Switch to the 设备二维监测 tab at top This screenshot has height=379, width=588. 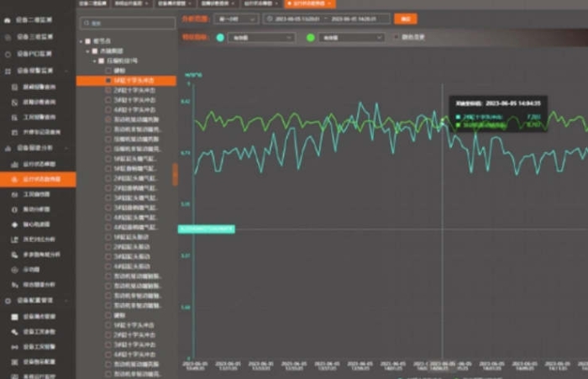pos(92,4)
